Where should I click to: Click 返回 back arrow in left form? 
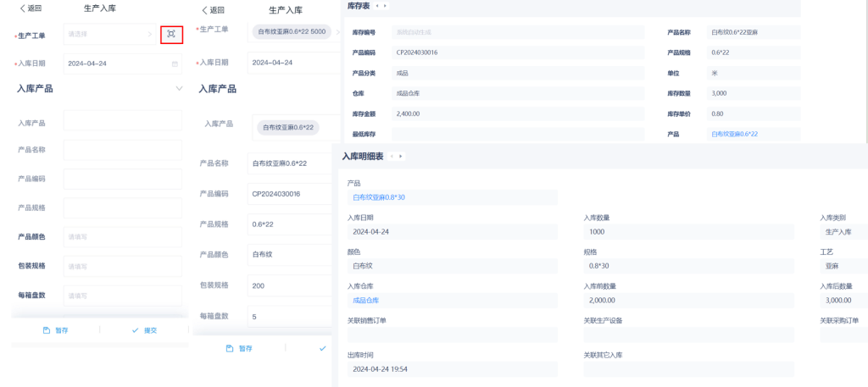click(x=22, y=8)
